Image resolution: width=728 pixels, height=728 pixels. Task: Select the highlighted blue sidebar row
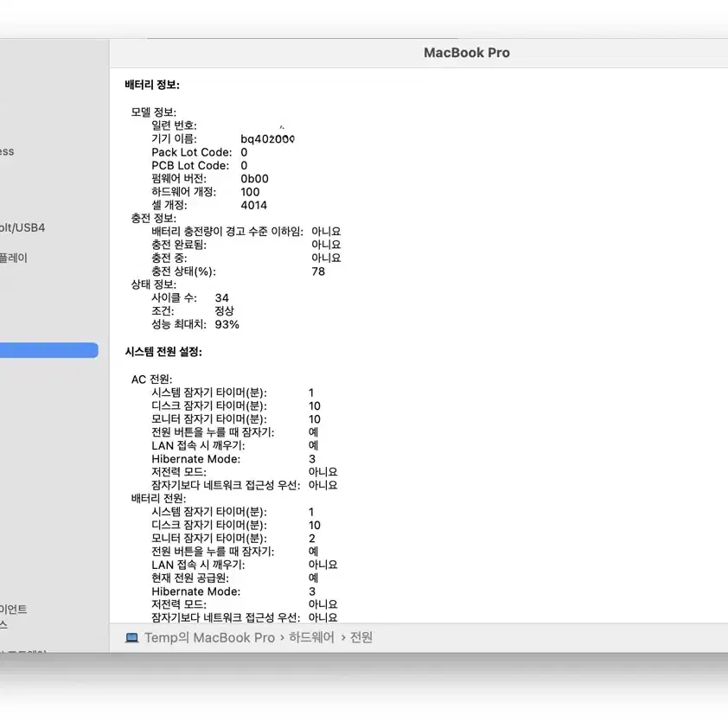tap(48, 350)
